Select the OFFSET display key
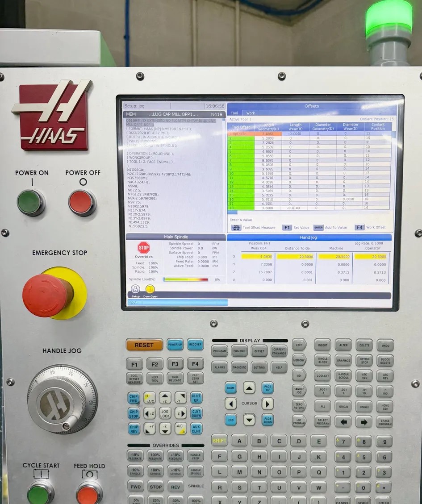This screenshot has width=422, height=504. point(259,351)
